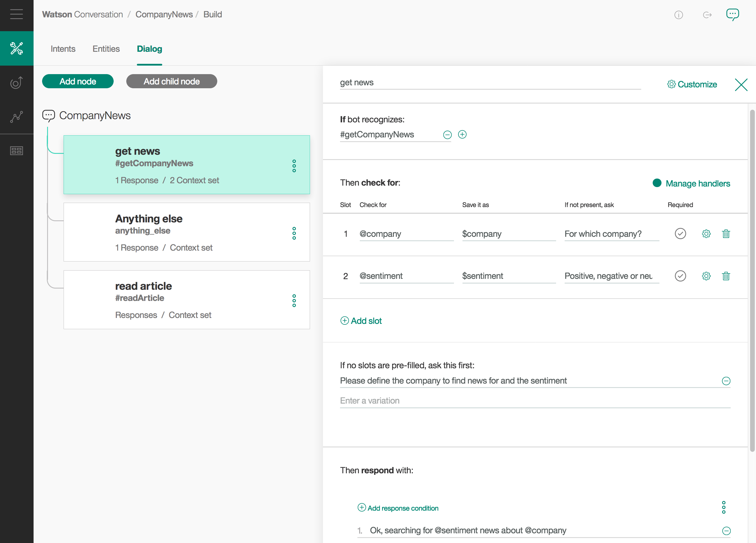This screenshot has width=756, height=543.
Task: Click the CompanyNews conversation bubble icon
Action: click(48, 116)
